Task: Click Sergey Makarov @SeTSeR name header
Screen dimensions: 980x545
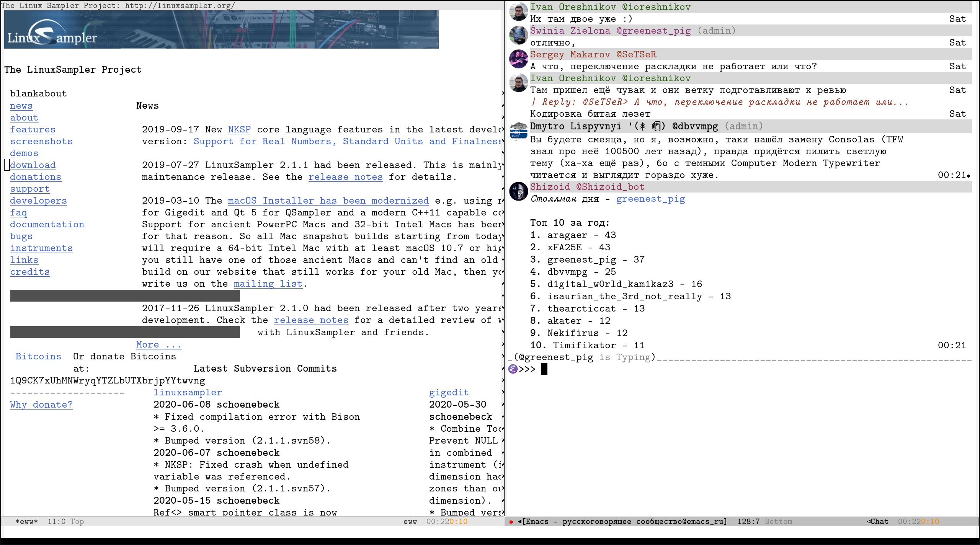Action: (593, 54)
